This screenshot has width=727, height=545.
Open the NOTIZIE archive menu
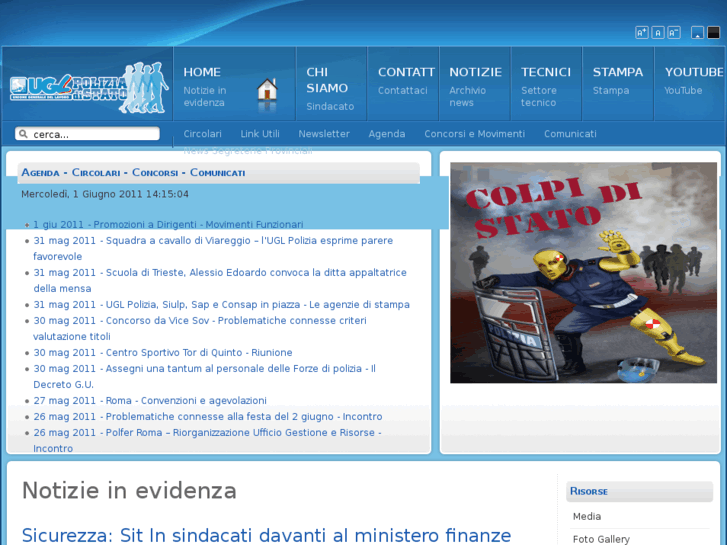[x=475, y=83]
